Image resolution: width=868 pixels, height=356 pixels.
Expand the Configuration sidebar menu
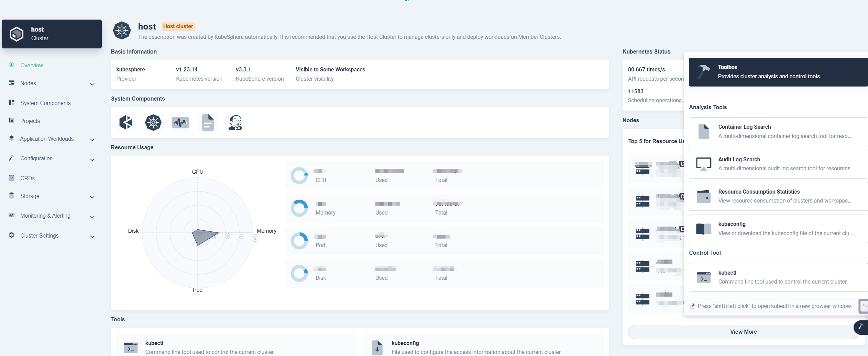coord(92,159)
